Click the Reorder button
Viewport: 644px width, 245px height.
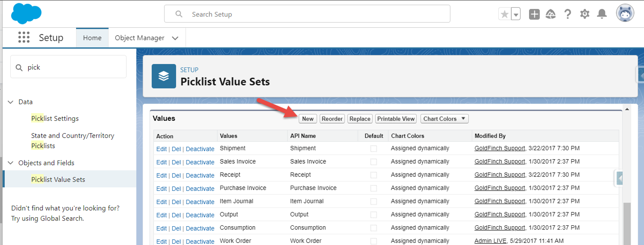coord(332,118)
